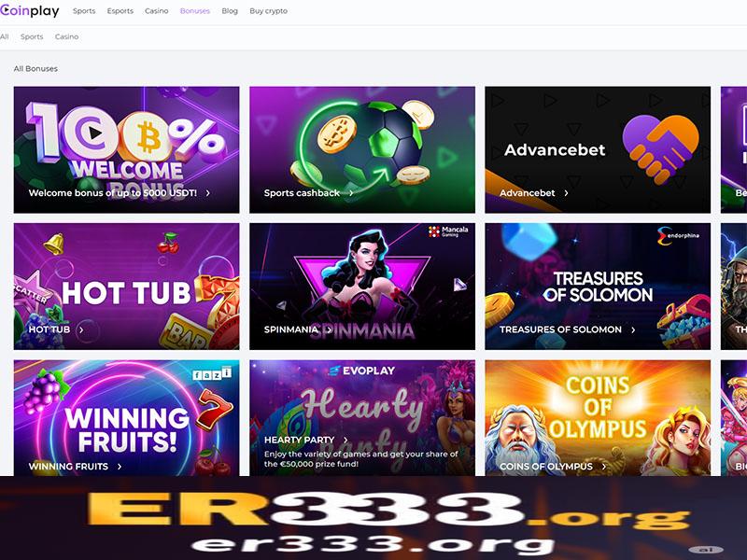Image resolution: width=747 pixels, height=560 pixels.
Task: Open chevron beside Treasures of Solomon label
Action: 633,329
